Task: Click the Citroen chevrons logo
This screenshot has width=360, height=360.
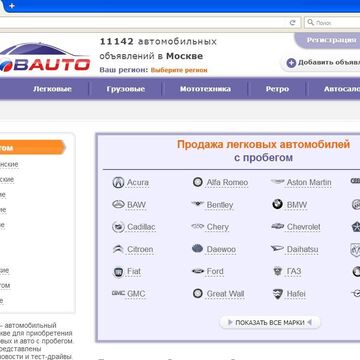Action: click(118, 249)
